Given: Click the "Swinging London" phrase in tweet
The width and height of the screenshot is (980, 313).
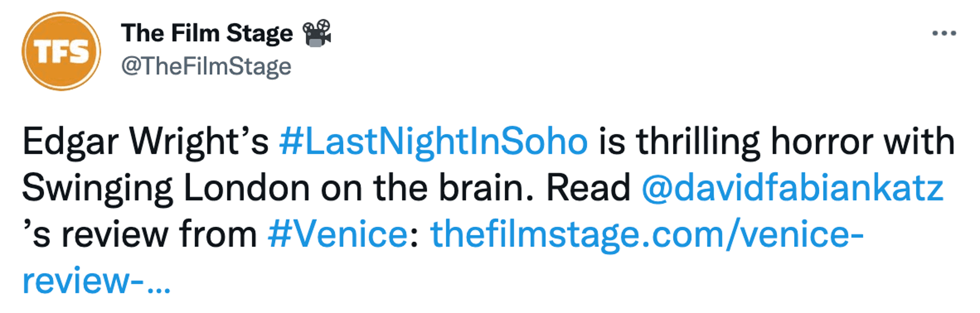Looking at the screenshot, I should [x=166, y=188].
